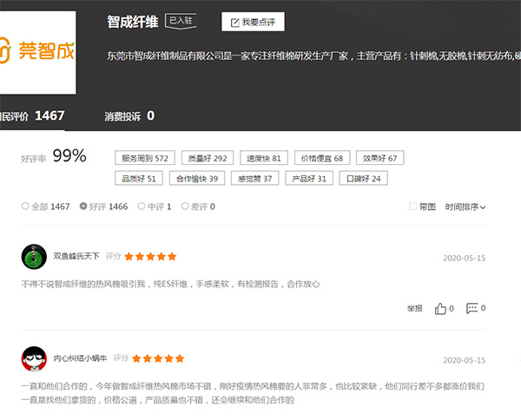Filter by tag 服务周到 572
Screen dimensions: 521x420
(144, 159)
